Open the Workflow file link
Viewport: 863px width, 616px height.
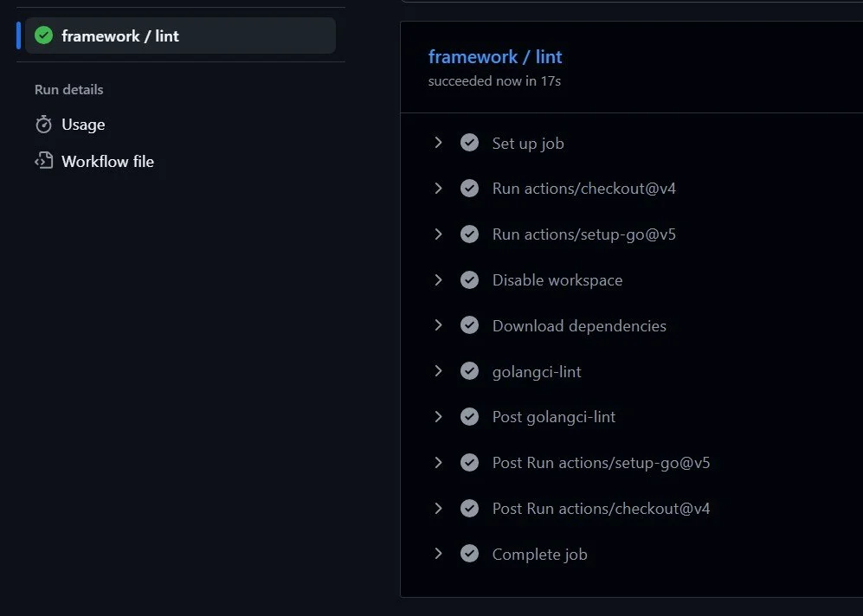(107, 161)
